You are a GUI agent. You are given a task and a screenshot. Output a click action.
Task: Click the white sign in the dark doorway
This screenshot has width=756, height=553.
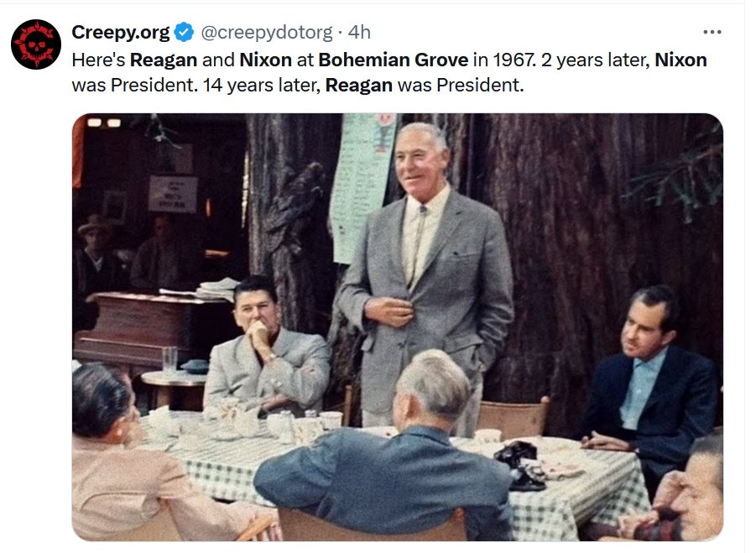coord(173,194)
